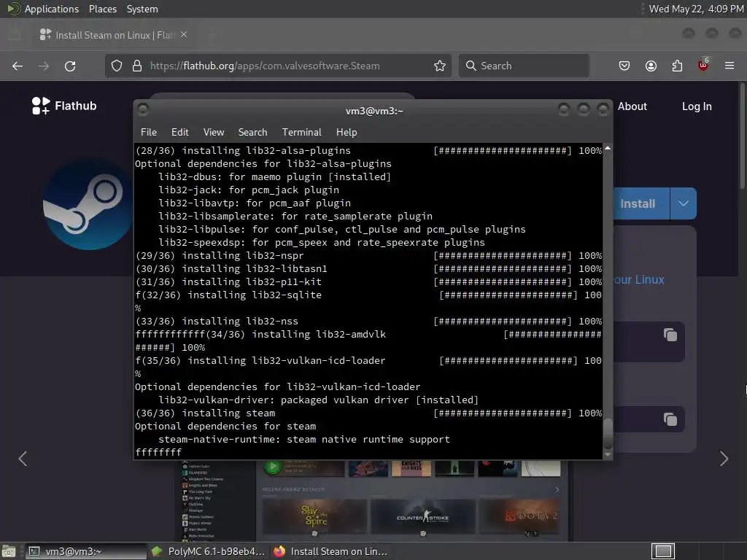Open the About page on Flathub
747x560 pixels.
[x=632, y=106]
